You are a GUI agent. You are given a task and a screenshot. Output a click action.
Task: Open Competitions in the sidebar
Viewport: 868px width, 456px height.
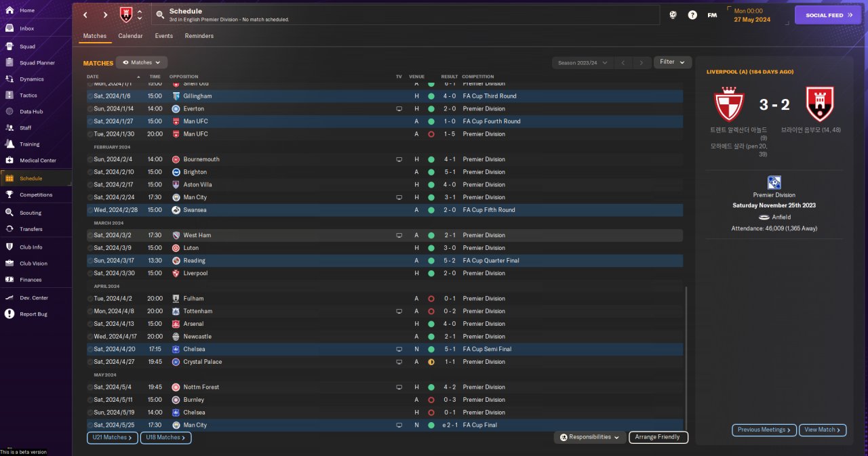pos(35,194)
